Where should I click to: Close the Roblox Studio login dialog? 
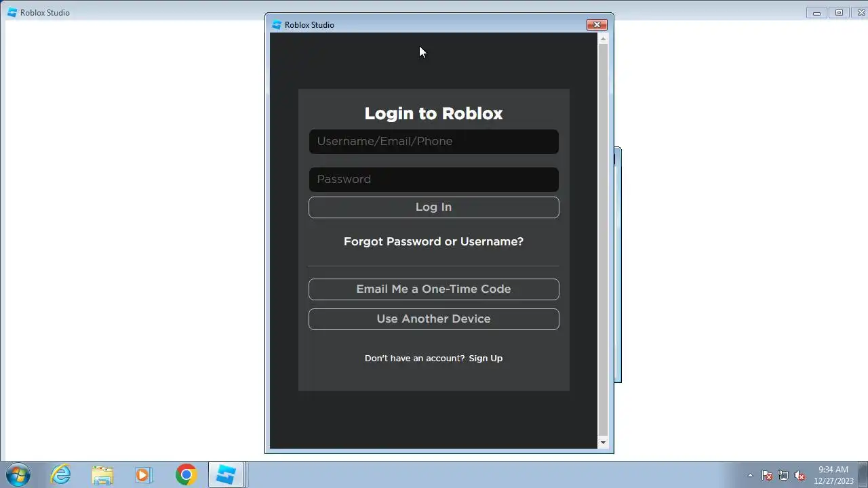(x=597, y=25)
